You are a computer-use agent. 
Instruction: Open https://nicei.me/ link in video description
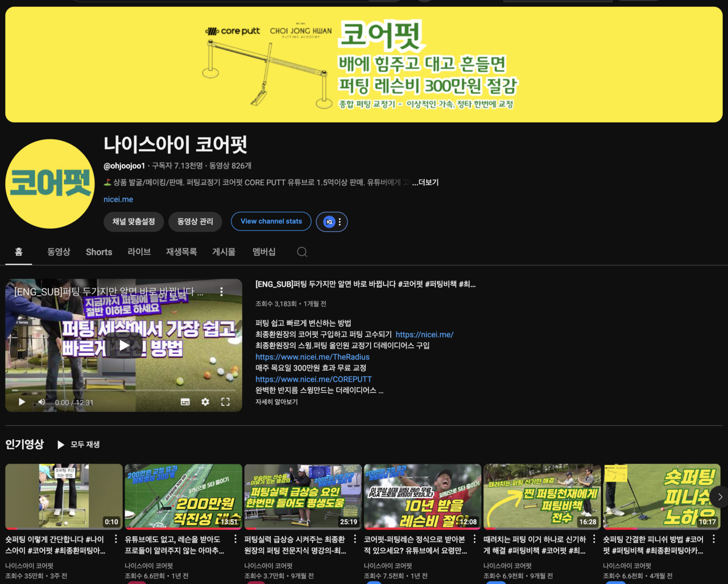click(x=424, y=334)
